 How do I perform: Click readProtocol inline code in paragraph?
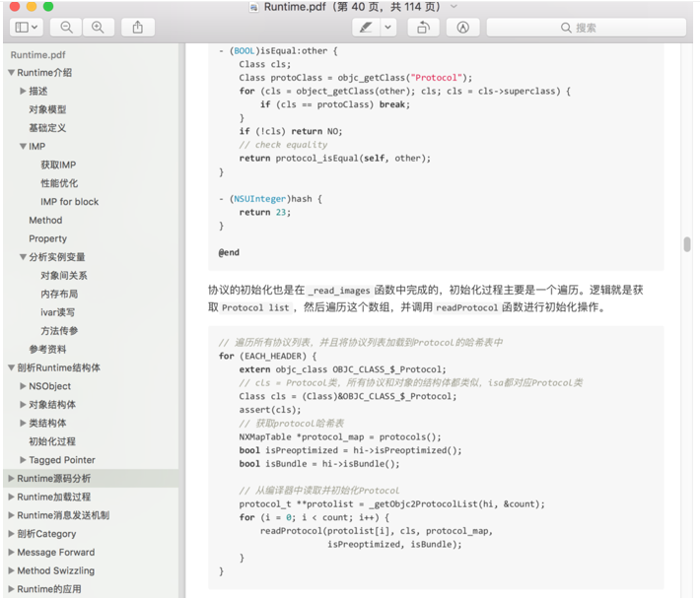click(x=466, y=307)
